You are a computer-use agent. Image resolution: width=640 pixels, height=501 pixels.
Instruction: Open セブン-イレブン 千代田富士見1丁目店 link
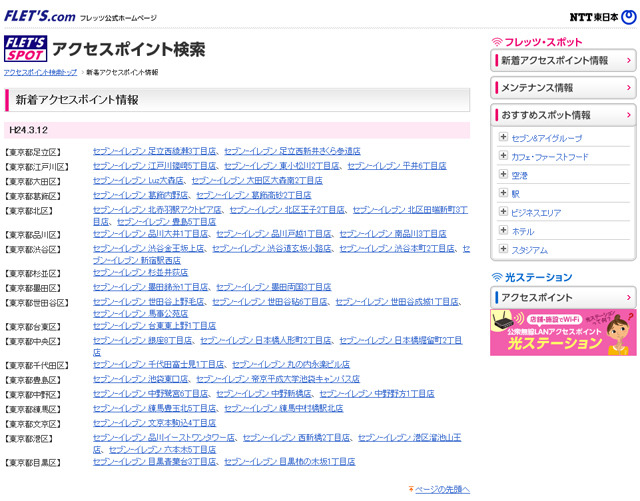coord(158,364)
